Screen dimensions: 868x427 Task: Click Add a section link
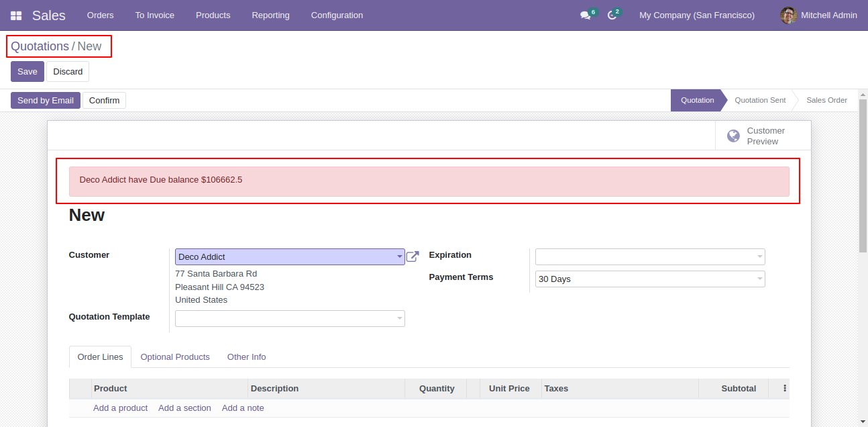click(184, 408)
